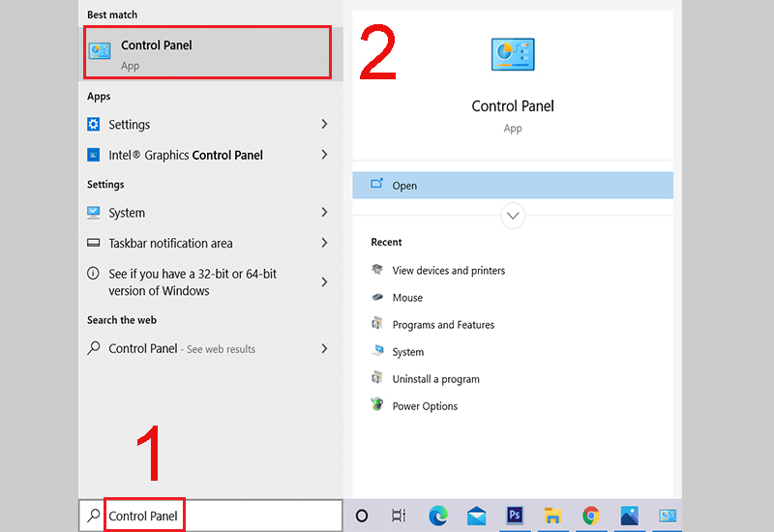774x532 pixels.
Task: Expand Intel Graphics Control Panel arrow
Action: pyautogui.click(x=324, y=155)
